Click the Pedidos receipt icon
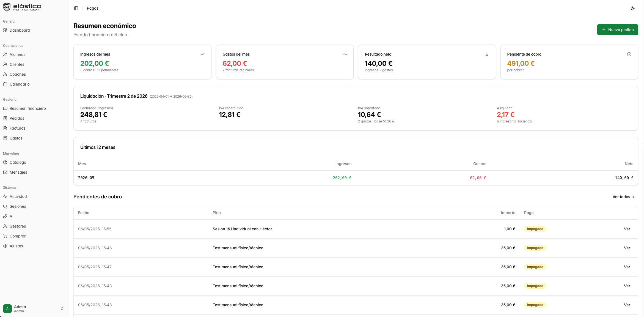 click(x=5, y=118)
